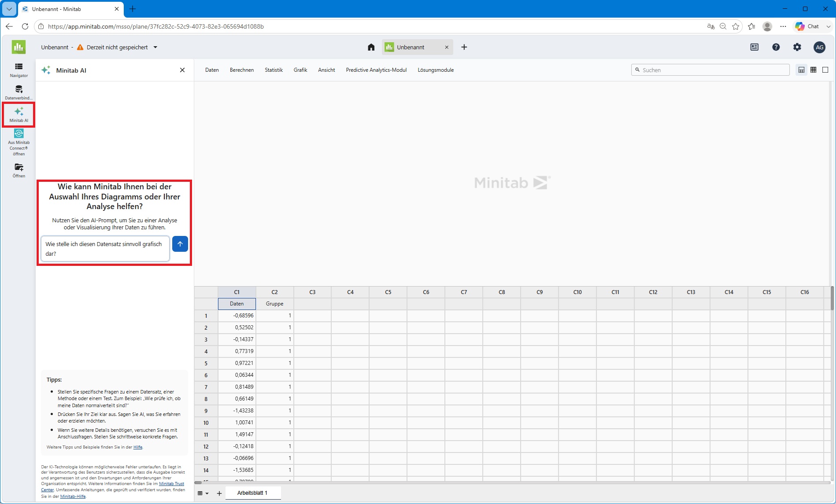Open the Hilfe link in Tipps

(138, 447)
